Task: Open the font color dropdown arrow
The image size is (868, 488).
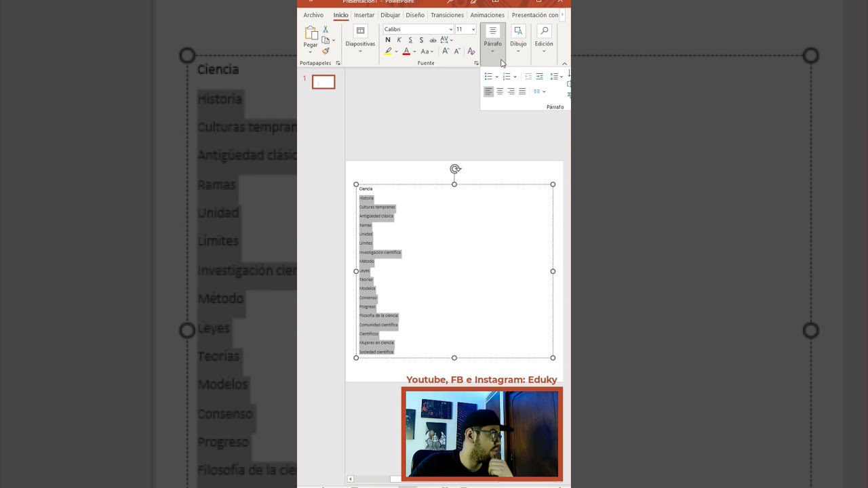Action: pos(414,52)
